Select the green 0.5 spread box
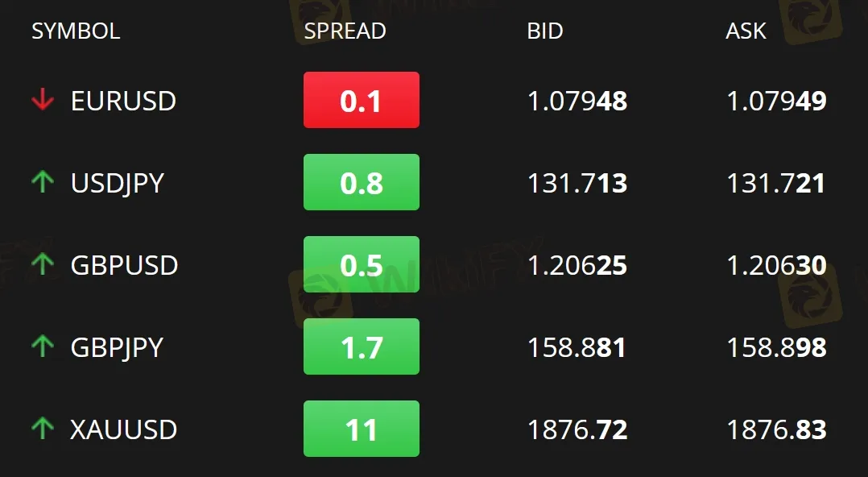868x477 pixels. coord(361,264)
